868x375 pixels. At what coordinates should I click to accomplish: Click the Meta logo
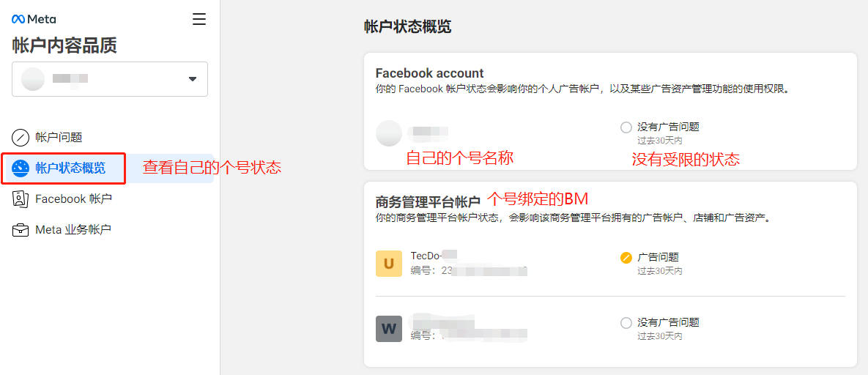click(34, 19)
